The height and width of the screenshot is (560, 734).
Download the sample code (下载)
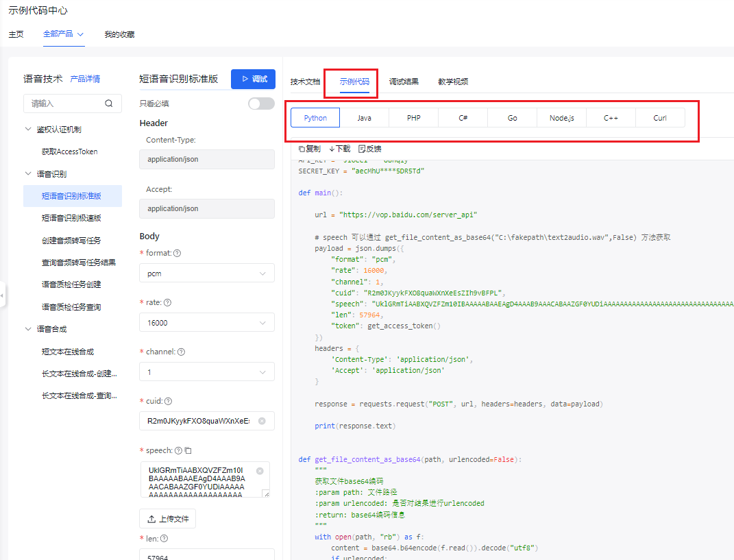[x=340, y=149]
